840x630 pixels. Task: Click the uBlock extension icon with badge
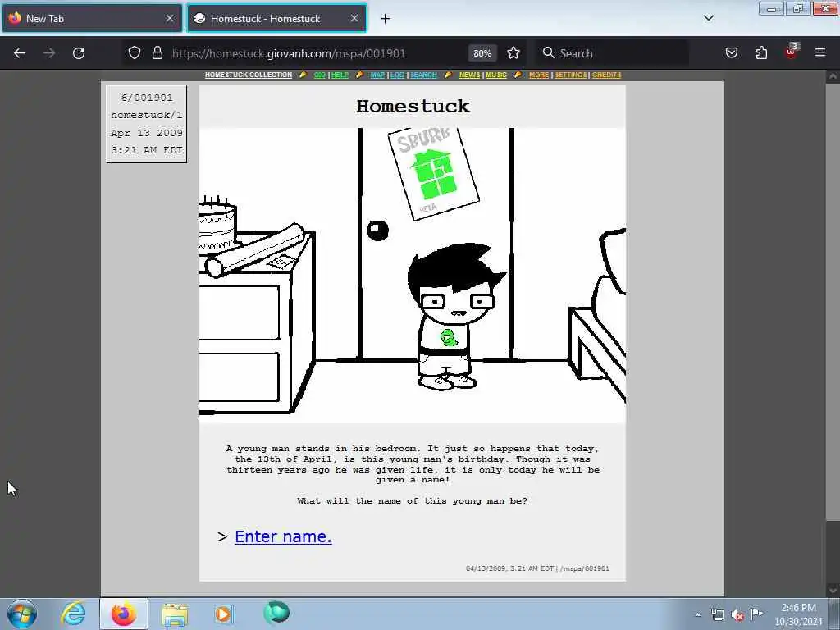792,52
